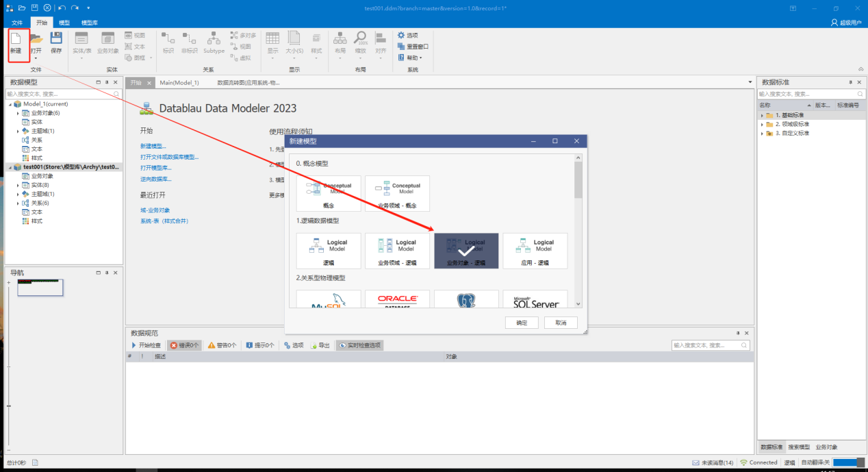The height and width of the screenshot is (472, 868).
Task: Click the 新建 new file ribbon icon
Action: (16, 42)
